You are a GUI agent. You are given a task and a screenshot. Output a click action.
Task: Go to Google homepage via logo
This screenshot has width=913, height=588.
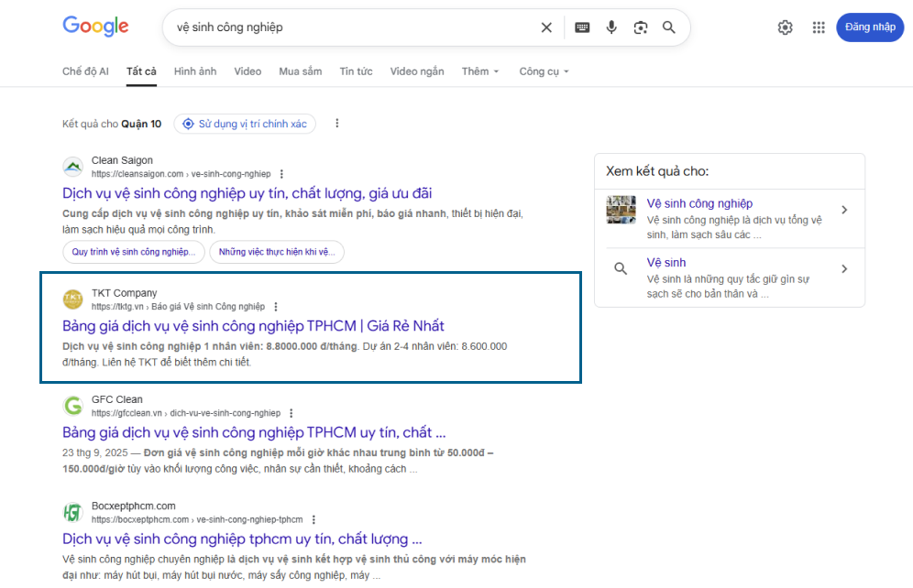[x=95, y=27]
